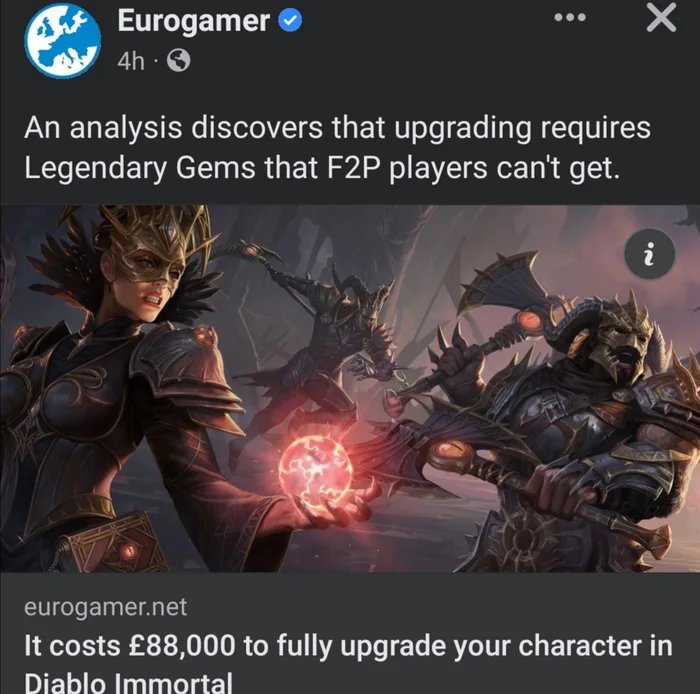Click the 'Legendary Gems' caption line
700x694 pixels.
click(x=322, y=168)
